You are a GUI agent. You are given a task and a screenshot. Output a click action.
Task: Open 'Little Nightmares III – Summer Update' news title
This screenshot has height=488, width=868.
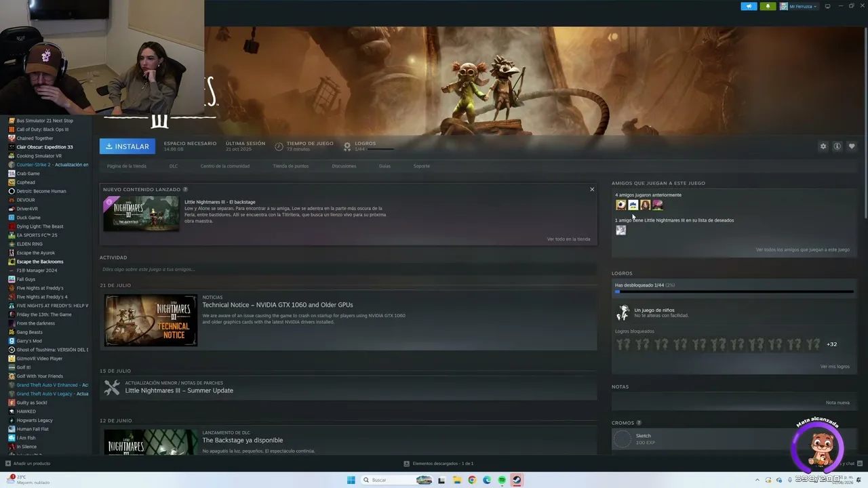point(179,390)
